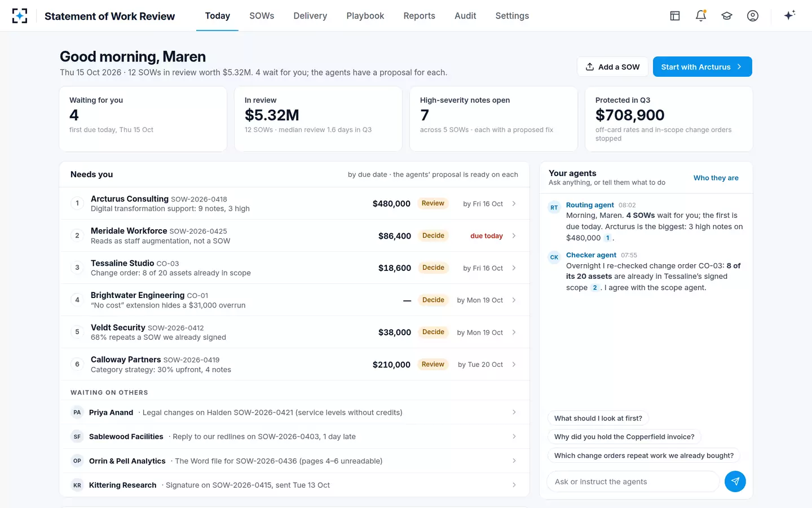This screenshot has height=508, width=812.
Task: Expand the Tessaline Studio row chevron
Action: coord(514,268)
